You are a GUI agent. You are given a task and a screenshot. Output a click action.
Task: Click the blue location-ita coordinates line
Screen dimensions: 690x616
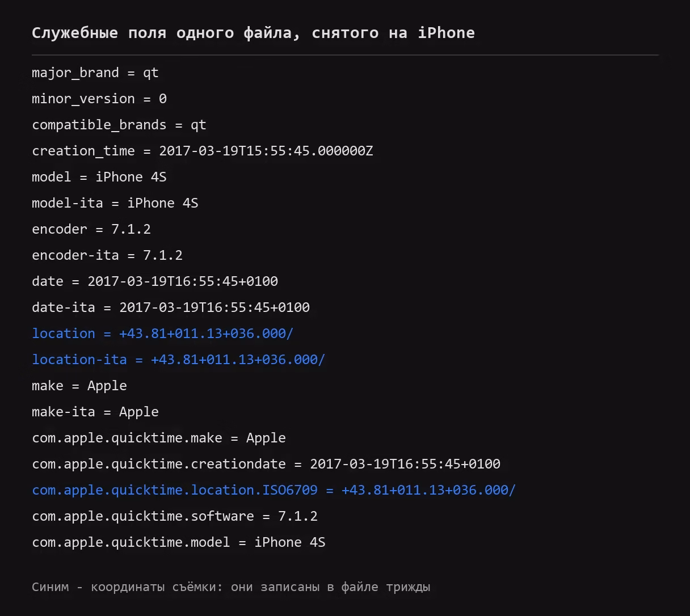179,360
